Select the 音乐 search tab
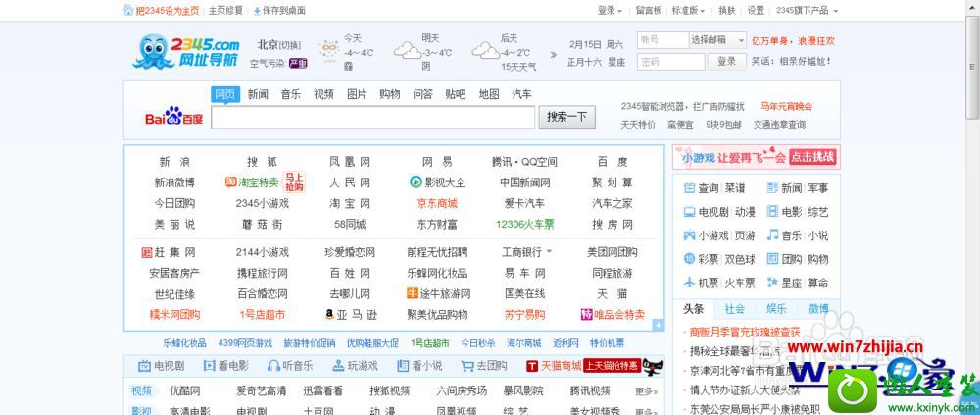 (x=291, y=94)
